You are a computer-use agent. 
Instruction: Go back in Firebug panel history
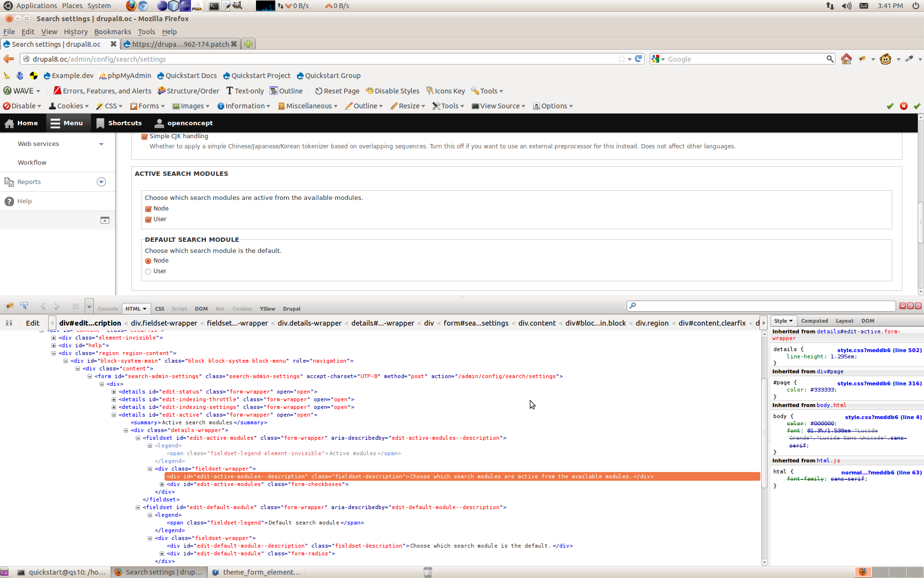[x=43, y=306]
